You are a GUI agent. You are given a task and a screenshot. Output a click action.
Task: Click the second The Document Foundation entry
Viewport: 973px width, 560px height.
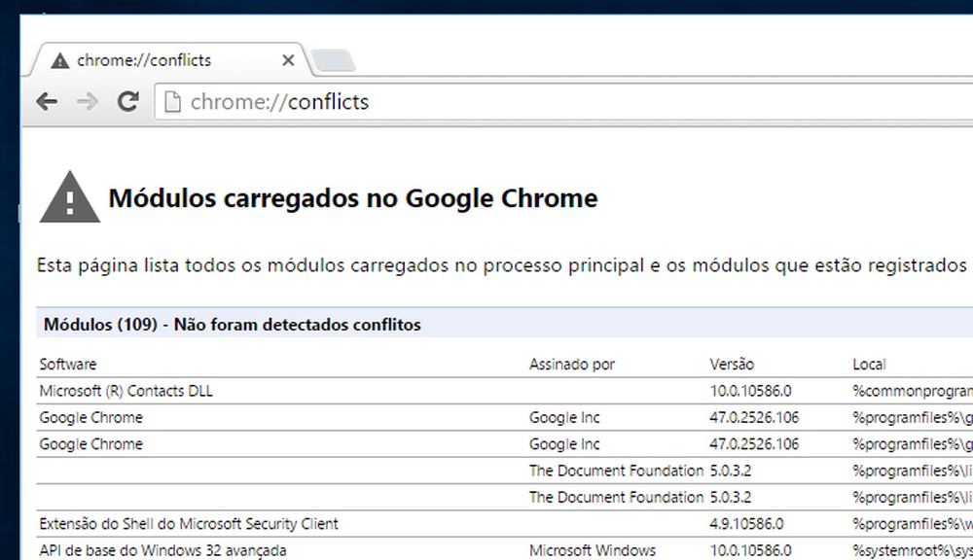click(616, 498)
